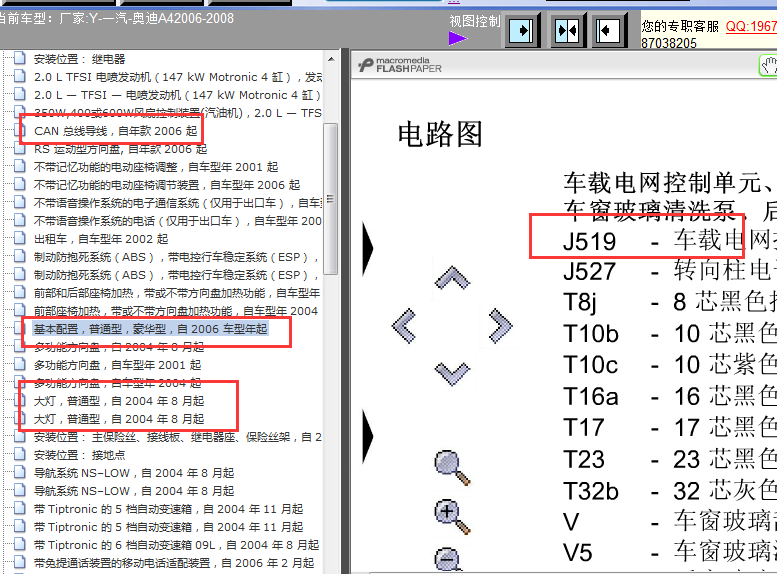Open '安装位置： 主保险丝、接线板' entry
This screenshot has width=777, height=574.
178,437
